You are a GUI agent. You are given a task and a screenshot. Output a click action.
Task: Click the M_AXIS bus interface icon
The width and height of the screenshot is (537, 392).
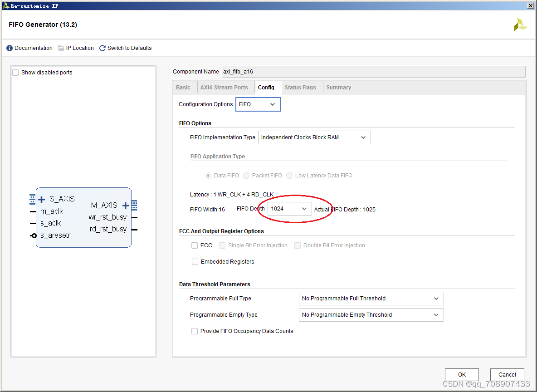click(x=134, y=205)
